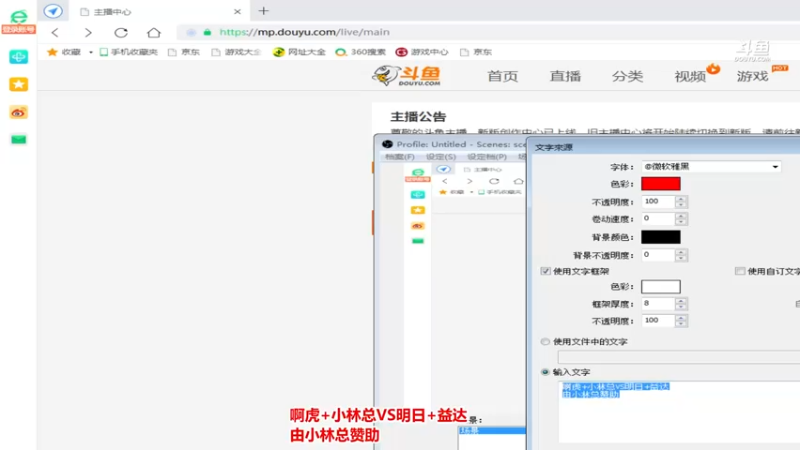The height and width of the screenshot is (450, 800).
Task: Click the OBS logo in the Profile title bar
Action: coord(387,144)
